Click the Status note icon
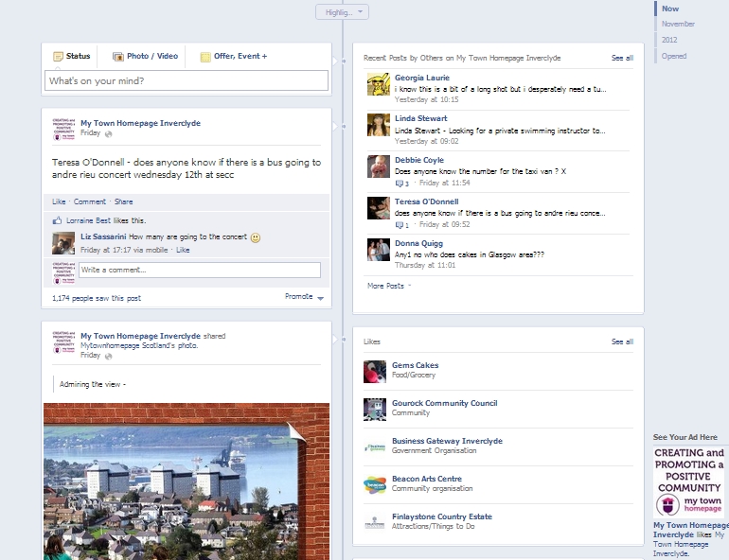The width and height of the screenshot is (729, 560). click(58, 57)
